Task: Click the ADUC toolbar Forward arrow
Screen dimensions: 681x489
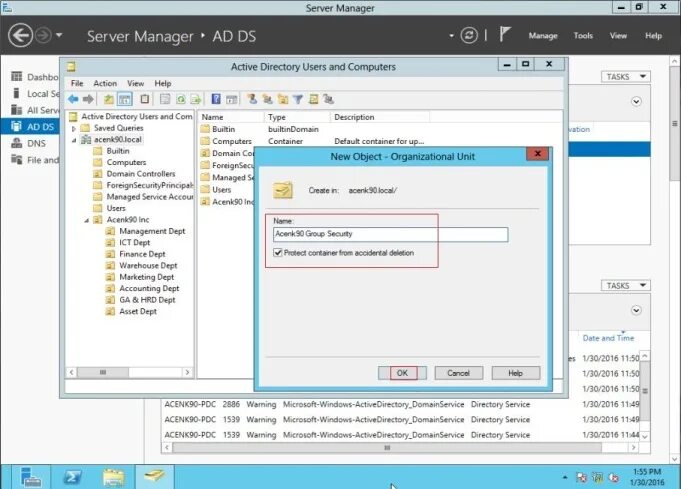Action: coord(88,99)
